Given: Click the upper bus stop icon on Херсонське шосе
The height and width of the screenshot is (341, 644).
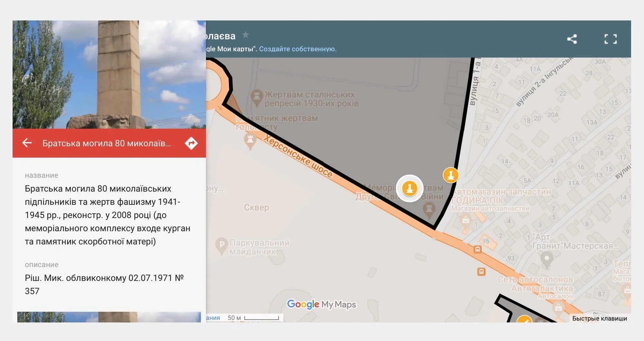Looking at the screenshot, I should coord(477,249).
